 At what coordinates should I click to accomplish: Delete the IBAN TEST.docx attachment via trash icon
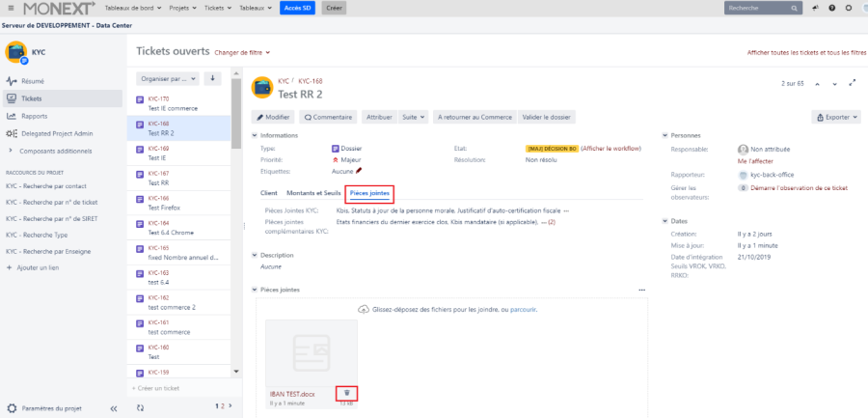[x=347, y=393]
